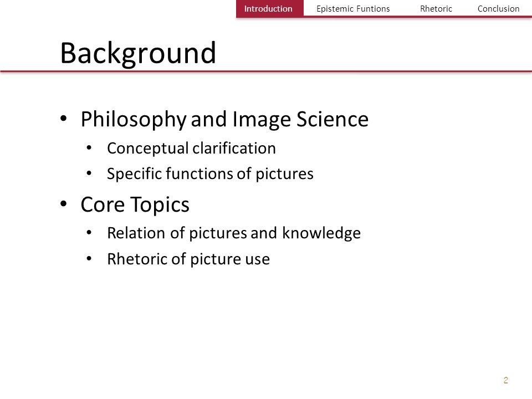Go to the Rhetoric section tab
532x399 pixels.
coord(436,8)
